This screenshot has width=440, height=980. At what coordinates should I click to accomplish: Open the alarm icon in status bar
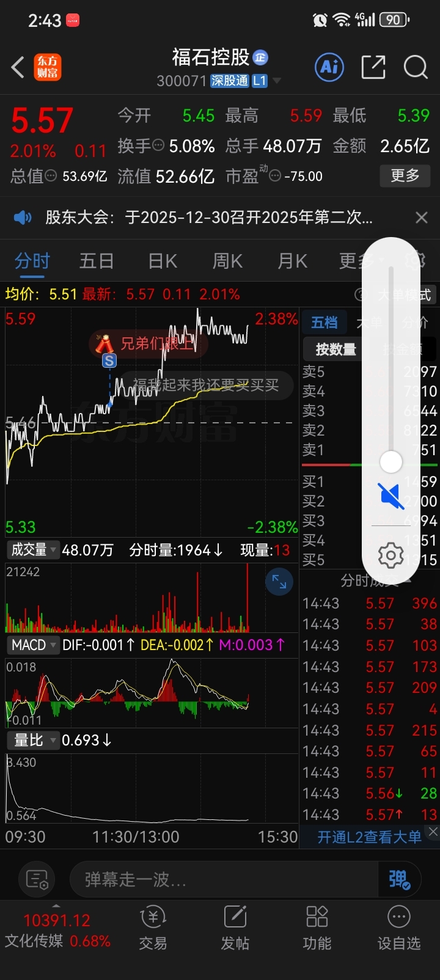tap(320, 20)
